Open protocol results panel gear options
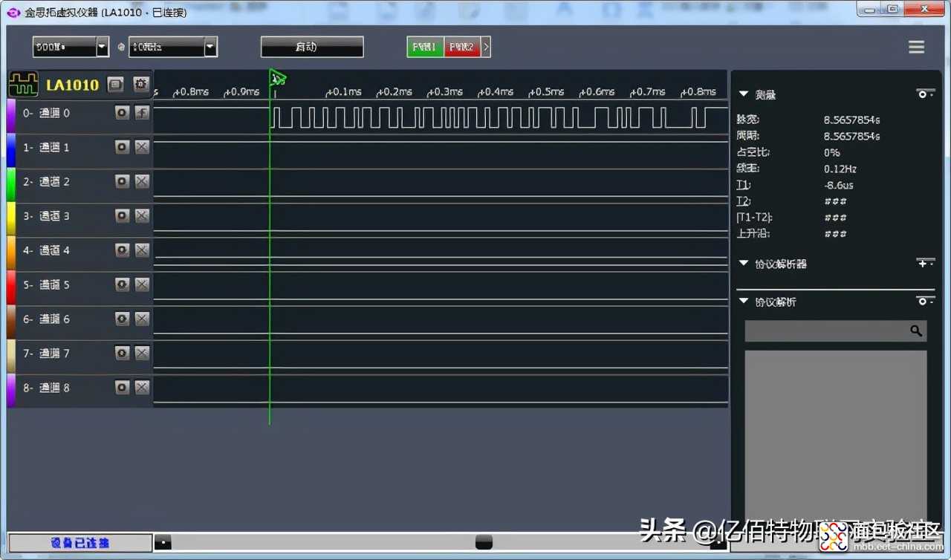This screenshot has height=560, width=951. [925, 301]
